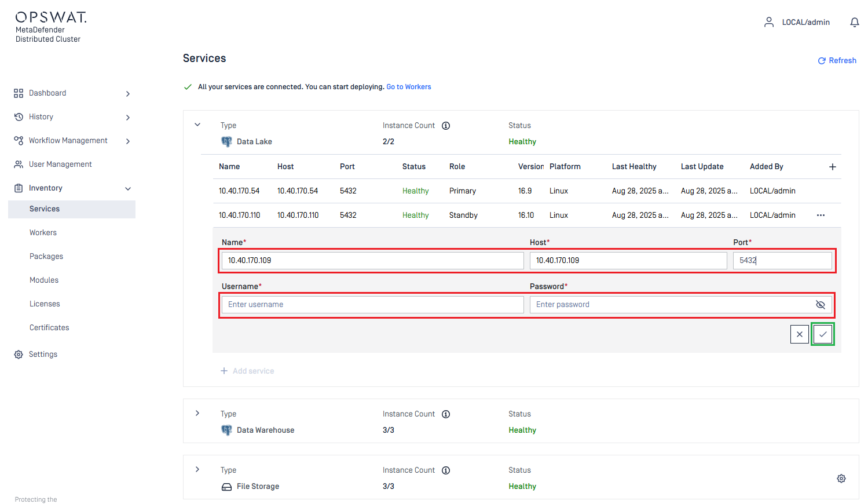The image size is (868, 504).
Task: Click the user profile icon
Action: 768,23
